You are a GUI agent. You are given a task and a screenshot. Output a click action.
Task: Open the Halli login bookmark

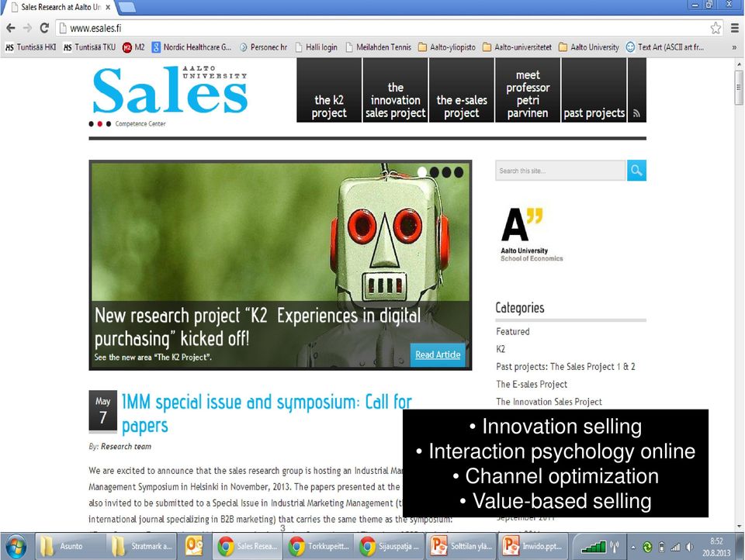tap(317, 47)
